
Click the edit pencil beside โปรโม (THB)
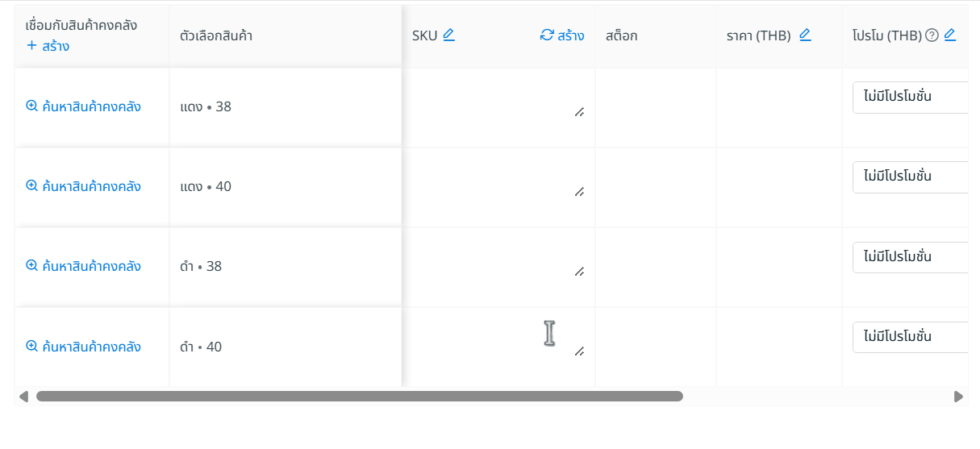coord(950,35)
